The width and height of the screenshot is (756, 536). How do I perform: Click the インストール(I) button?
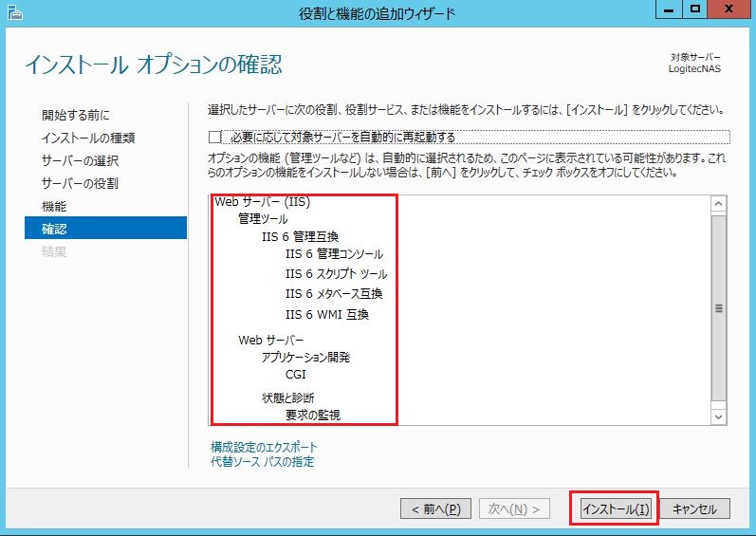[x=616, y=509]
